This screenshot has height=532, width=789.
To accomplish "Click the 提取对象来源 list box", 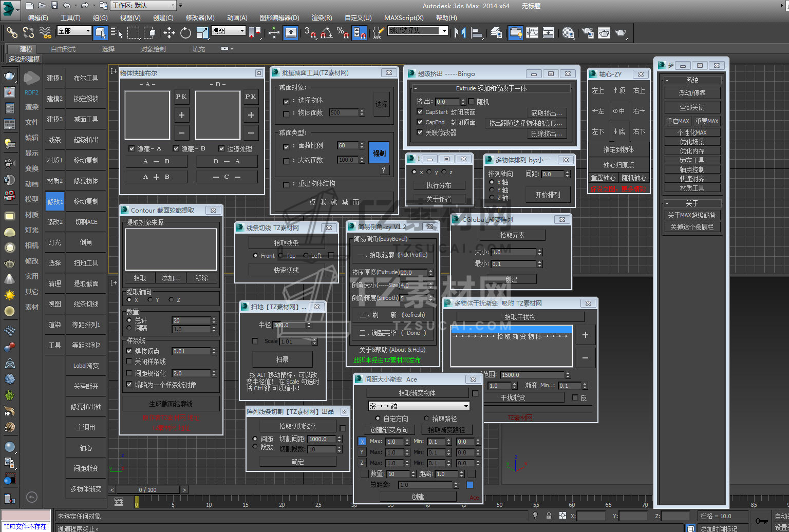I will [x=171, y=250].
